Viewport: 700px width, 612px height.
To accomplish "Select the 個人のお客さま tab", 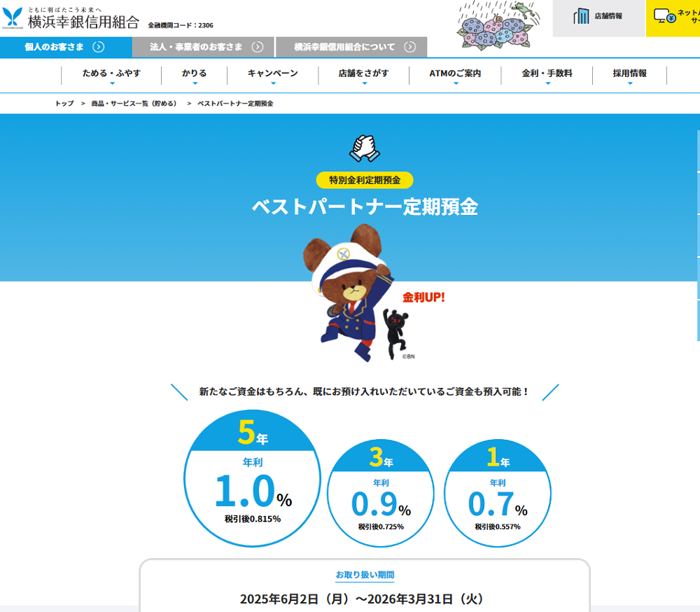I will pos(66,47).
